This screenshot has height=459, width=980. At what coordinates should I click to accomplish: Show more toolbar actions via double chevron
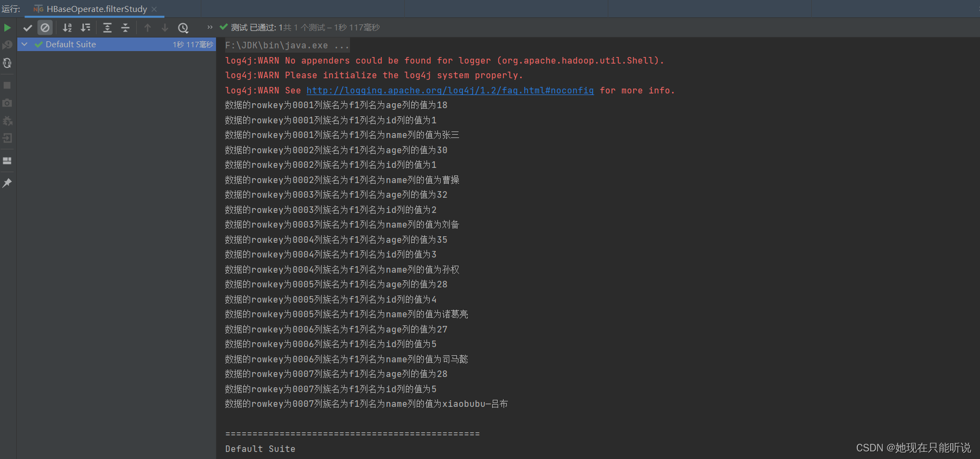pyautogui.click(x=210, y=27)
